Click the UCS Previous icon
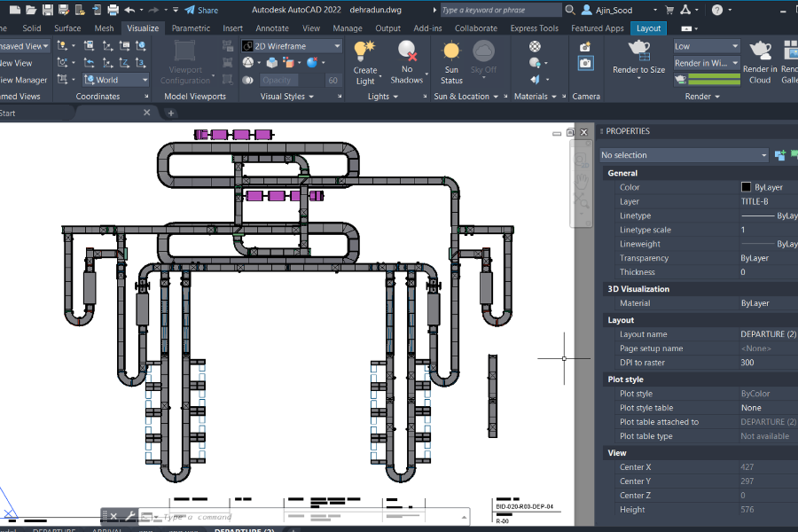Image resolution: width=798 pixels, height=532 pixels. (89, 63)
